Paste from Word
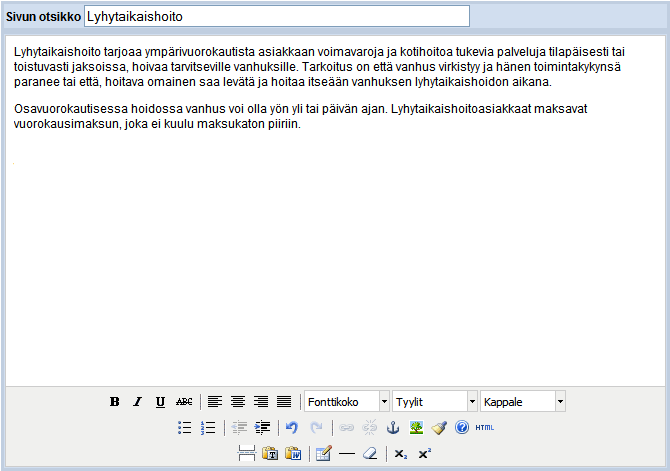 pos(293,453)
